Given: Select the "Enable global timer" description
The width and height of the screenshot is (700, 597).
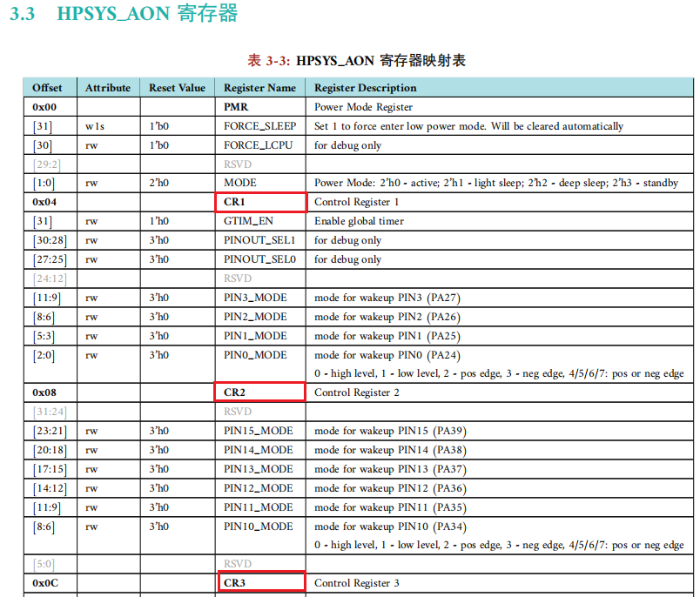Looking at the screenshot, I should [x=359, y=221].
